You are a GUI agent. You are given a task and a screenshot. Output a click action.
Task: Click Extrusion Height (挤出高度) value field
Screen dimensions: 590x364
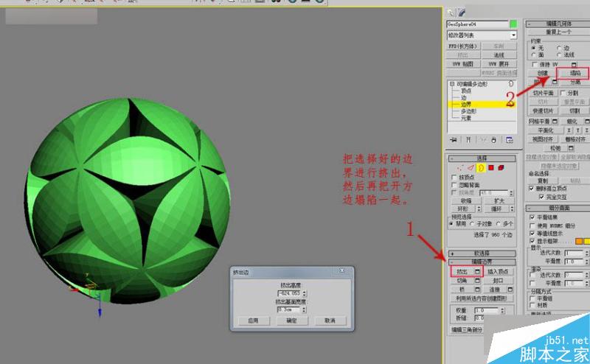(x=288, y=293)
